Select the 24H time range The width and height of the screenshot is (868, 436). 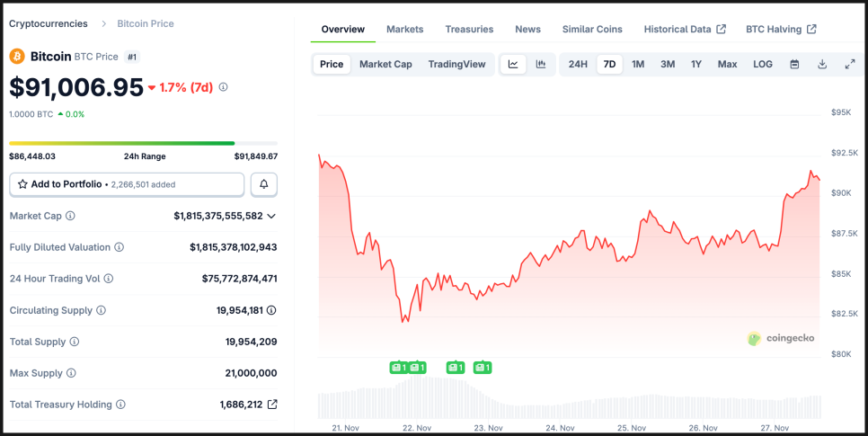pyautogui.click(x=578, y=64)
